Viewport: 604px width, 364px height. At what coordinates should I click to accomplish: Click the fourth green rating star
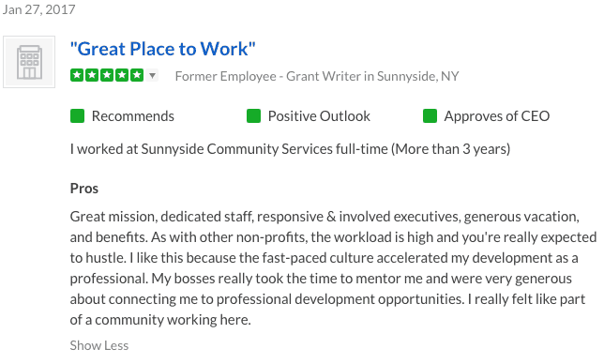pos(122,75)
